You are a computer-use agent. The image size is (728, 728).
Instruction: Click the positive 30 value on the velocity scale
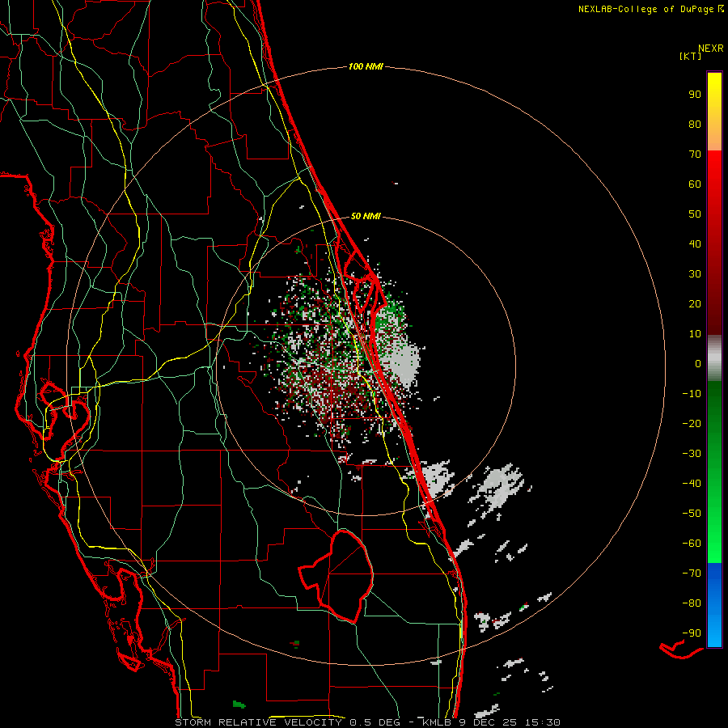695,274
